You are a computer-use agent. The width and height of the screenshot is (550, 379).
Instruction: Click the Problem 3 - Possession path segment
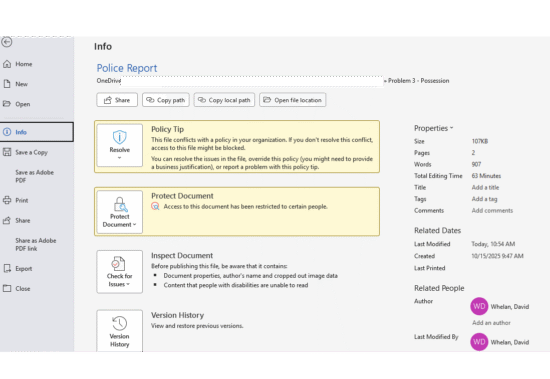point(418,81)
